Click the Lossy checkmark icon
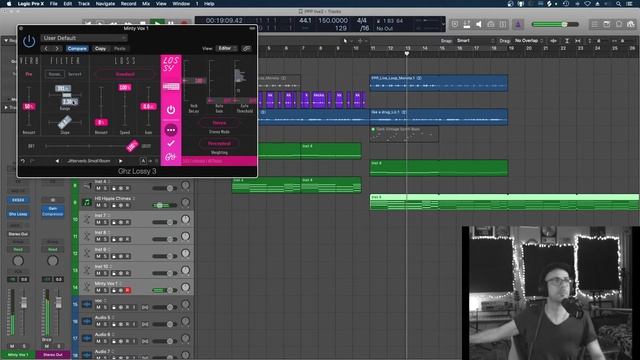640x360 pixels. 171,143
